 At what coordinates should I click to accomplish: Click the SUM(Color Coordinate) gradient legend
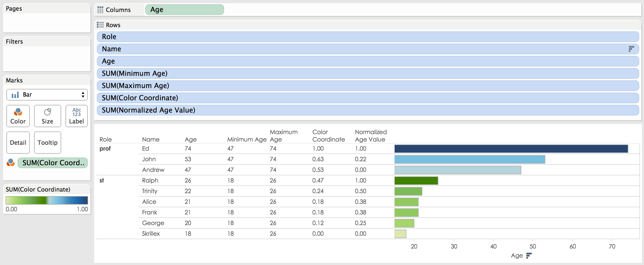(x=47, y=200)
